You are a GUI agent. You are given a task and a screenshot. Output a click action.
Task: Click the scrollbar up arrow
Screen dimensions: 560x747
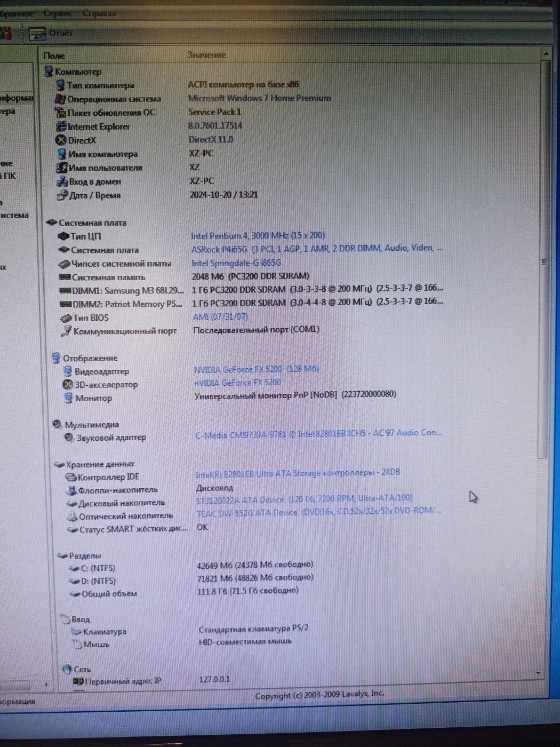(546, 54)
